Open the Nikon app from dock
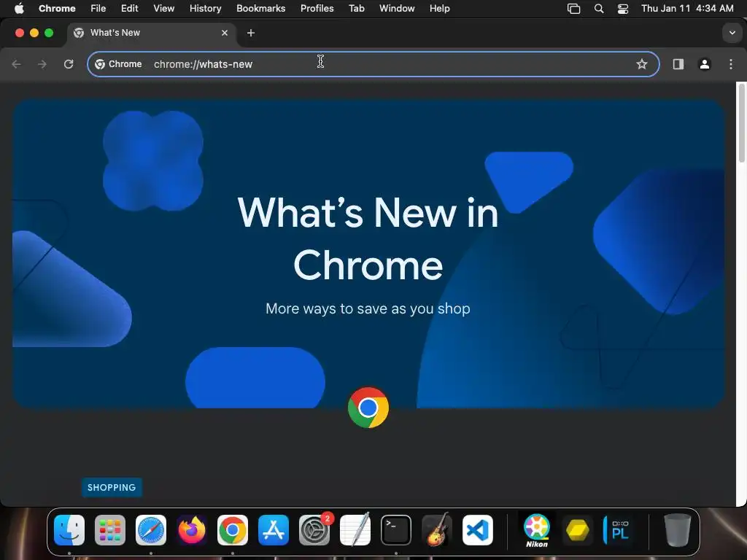This screenshot has height=560, width=747. pos(537,530)
